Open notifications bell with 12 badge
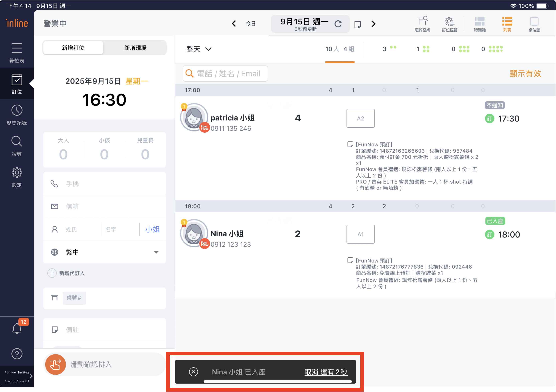Screen dimensions: 556x392 17,328
